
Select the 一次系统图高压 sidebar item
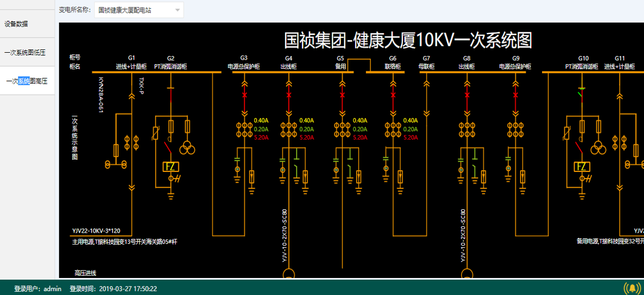click(27, 81)
